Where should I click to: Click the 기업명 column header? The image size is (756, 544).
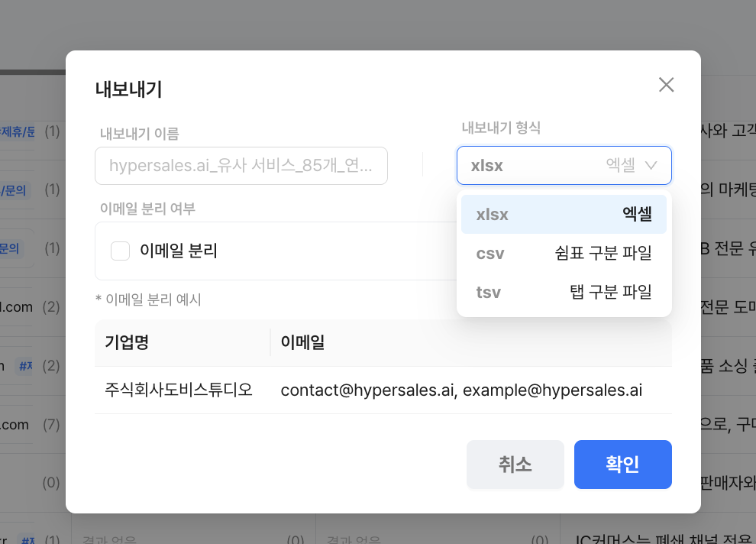(127, 343)
